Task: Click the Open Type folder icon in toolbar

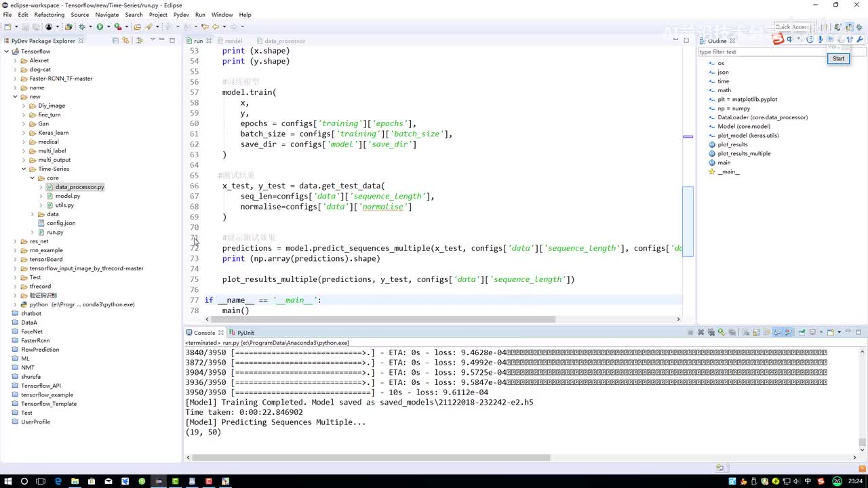Action: (x=137, y=27)
